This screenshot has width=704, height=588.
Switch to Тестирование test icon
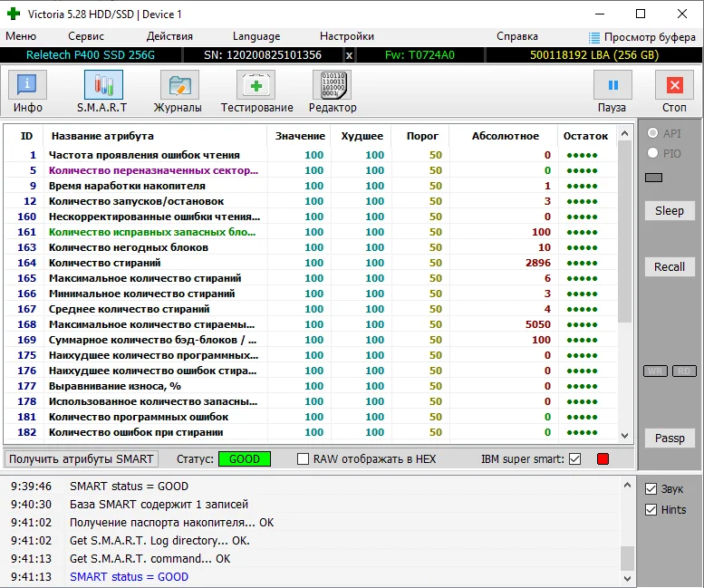point(256,86)
